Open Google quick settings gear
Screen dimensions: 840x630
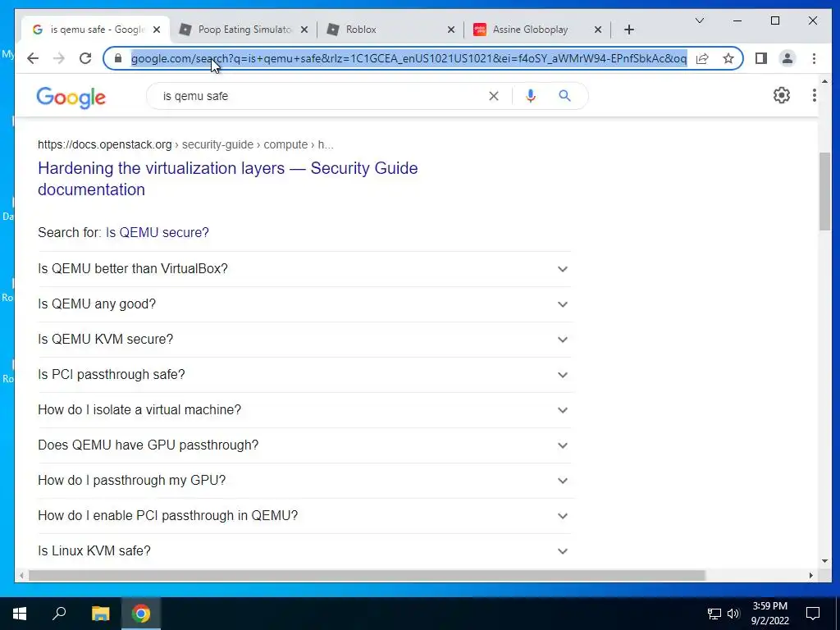pos(782,95)
